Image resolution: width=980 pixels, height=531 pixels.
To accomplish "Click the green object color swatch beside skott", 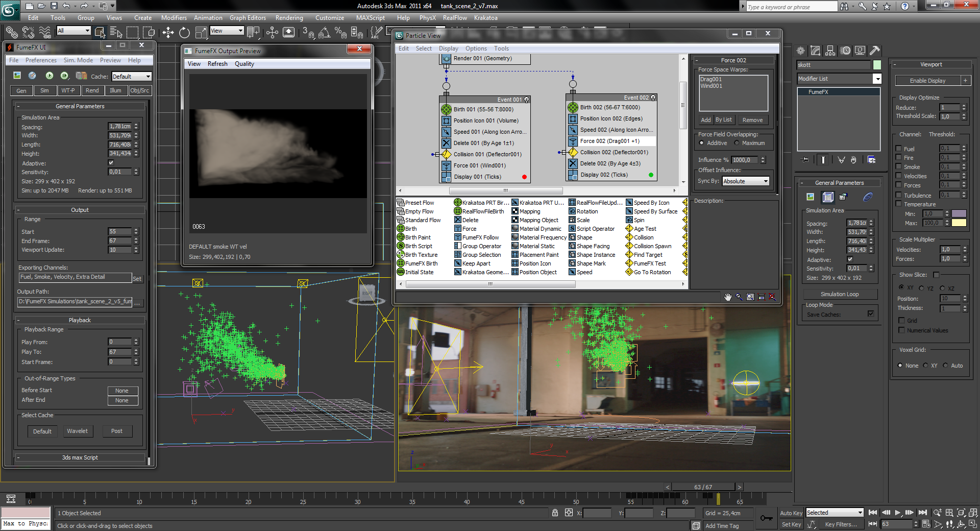I will click(877, 65).
